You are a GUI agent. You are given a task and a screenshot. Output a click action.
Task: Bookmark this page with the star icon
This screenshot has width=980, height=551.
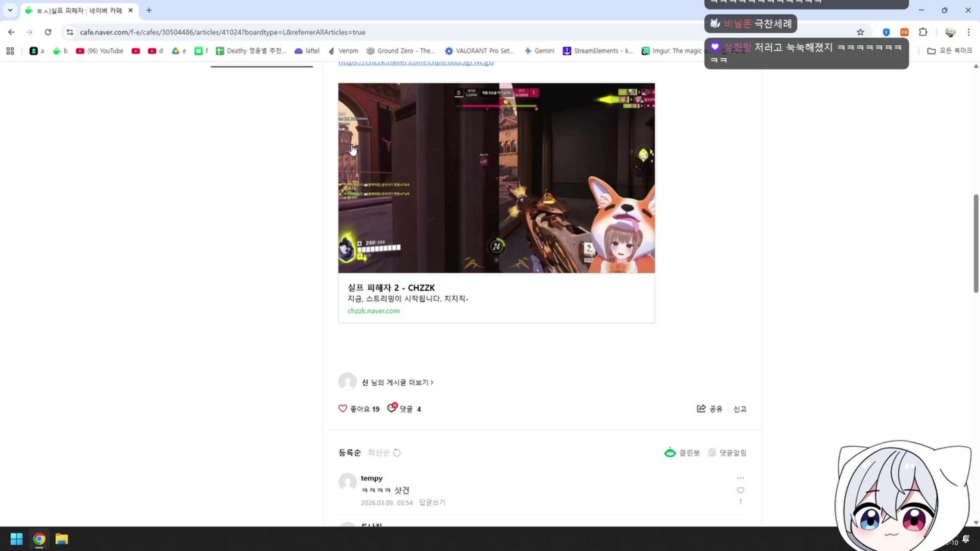860,32
